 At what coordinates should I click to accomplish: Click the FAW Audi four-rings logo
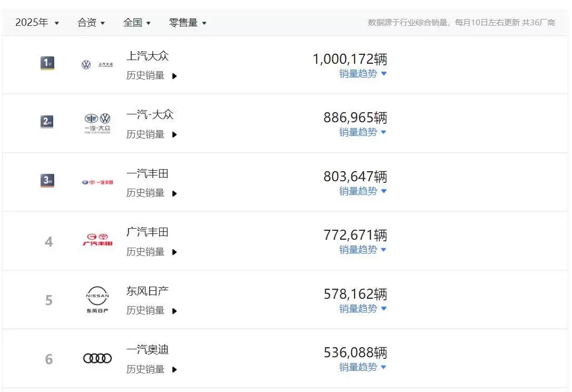[97, 358]
